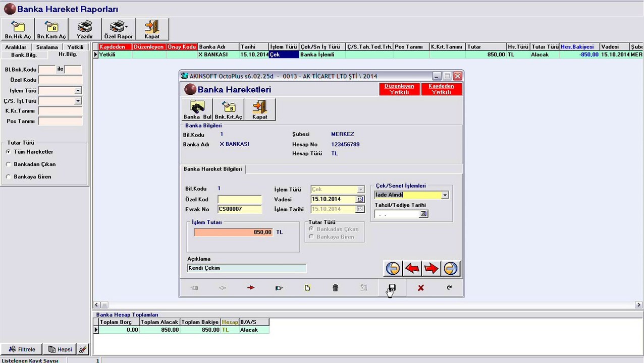Click Kaydeden Yetkili red button
Image resolution: width=644 pixels, height=363 pixels.
441,89
